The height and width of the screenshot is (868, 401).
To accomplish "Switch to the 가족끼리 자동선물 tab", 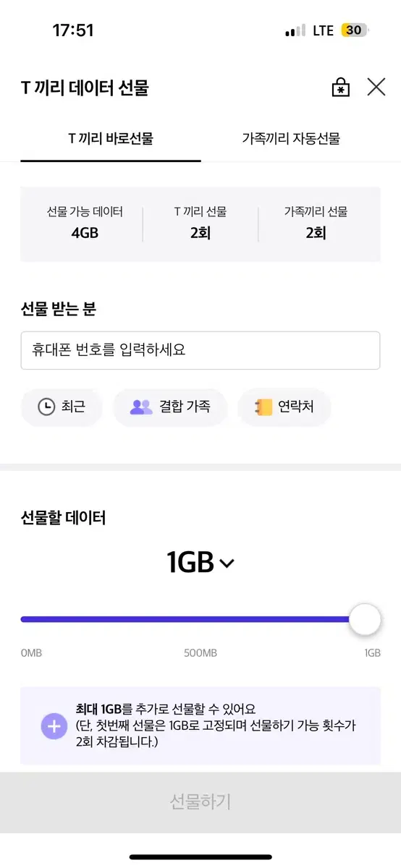I will [x=291, y=138].
